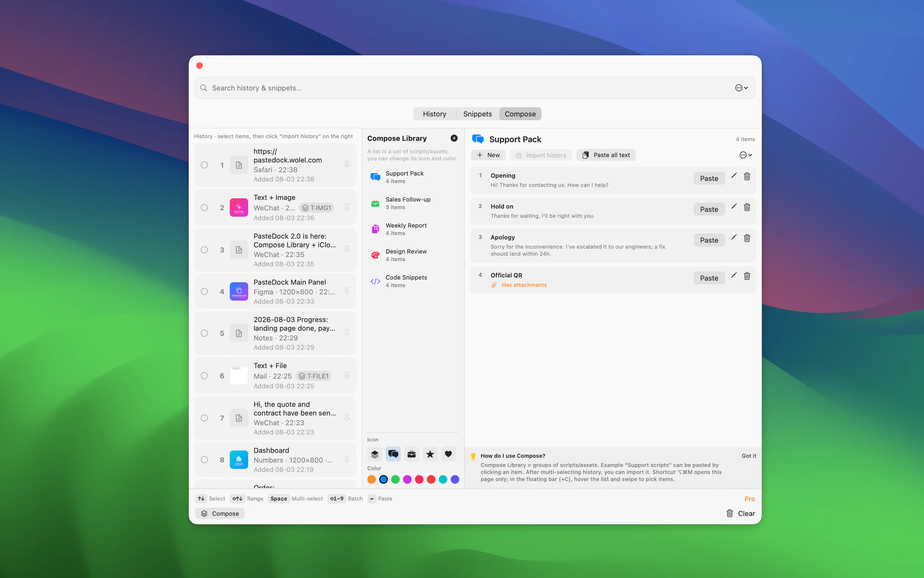Screen dimensions: 924x578
Task: Click the Import history button
Action: [x=541, y=155]
